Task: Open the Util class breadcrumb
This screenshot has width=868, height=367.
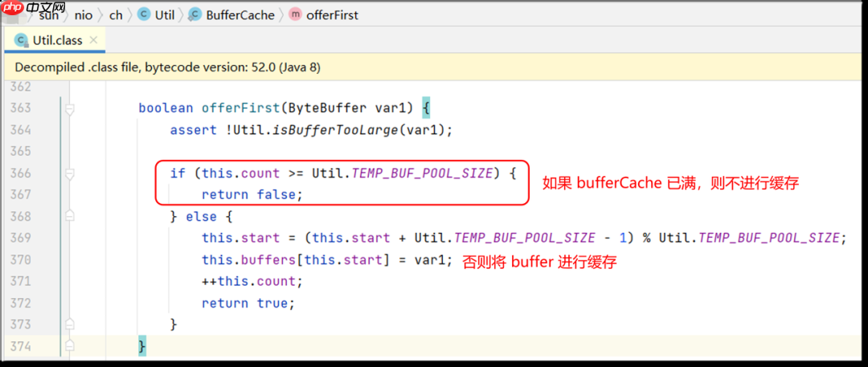Action: pyautogui.click(x=165, y=15)
